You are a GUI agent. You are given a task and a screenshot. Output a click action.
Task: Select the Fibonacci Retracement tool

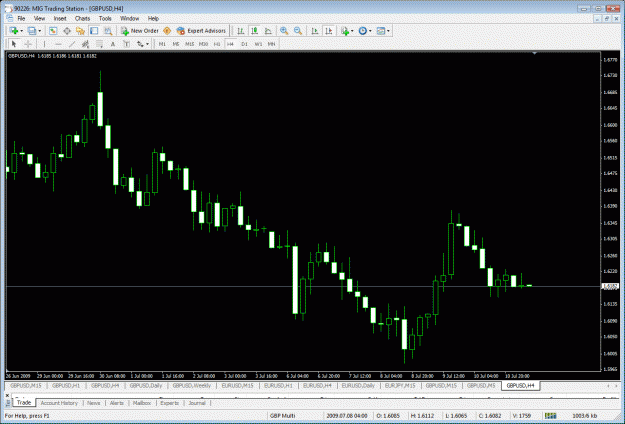coord(99,44)
